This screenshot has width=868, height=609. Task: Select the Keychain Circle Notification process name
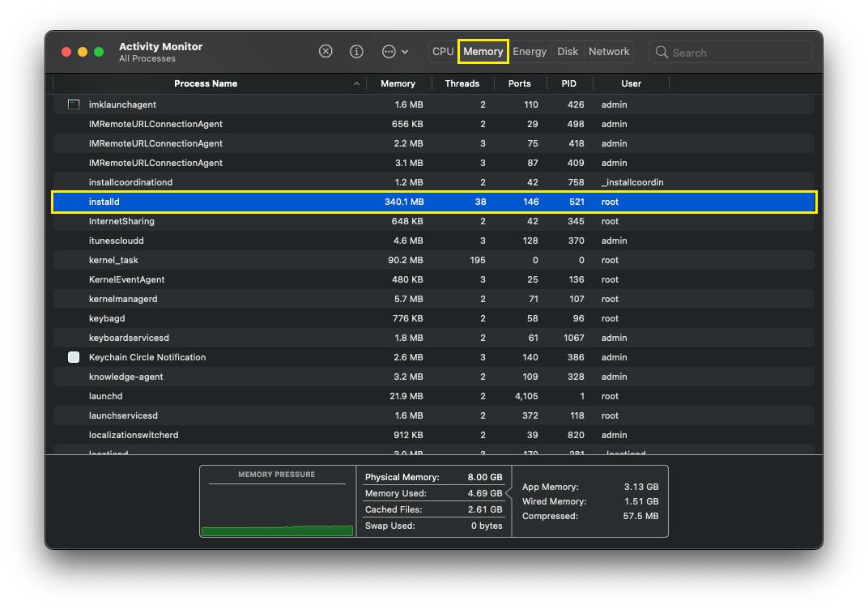pyautogui.click(x=147, y=357)
